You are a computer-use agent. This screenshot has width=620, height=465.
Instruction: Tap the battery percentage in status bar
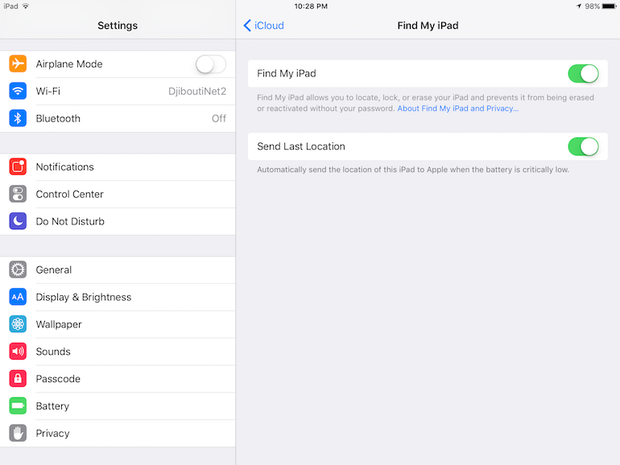coord(593,6)
